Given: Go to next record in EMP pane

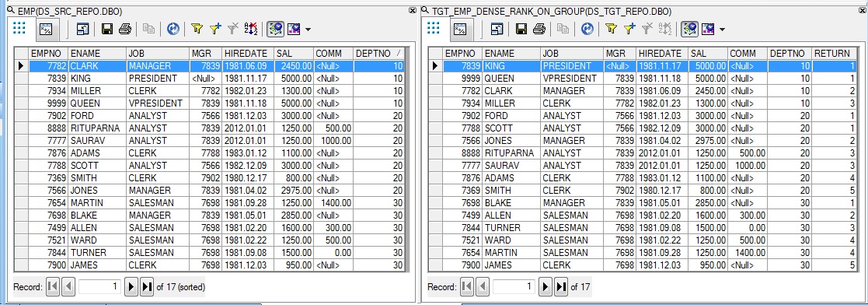Looking at the screenshot, I should tap(131, 286).
